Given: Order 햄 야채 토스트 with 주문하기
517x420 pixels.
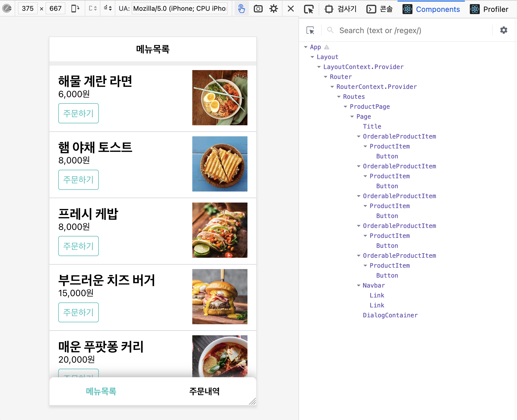Looking at the screenshot, I should [x=78, y=180].
